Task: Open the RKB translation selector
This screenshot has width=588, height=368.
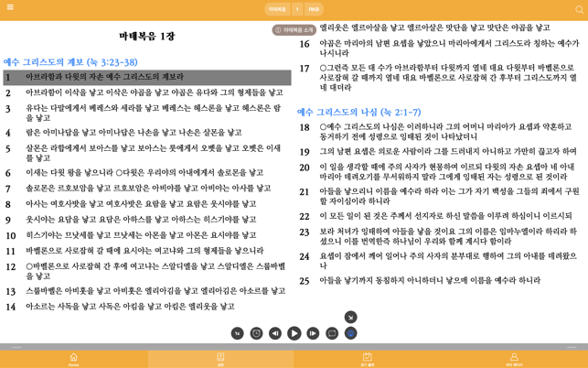Action: 314,9
